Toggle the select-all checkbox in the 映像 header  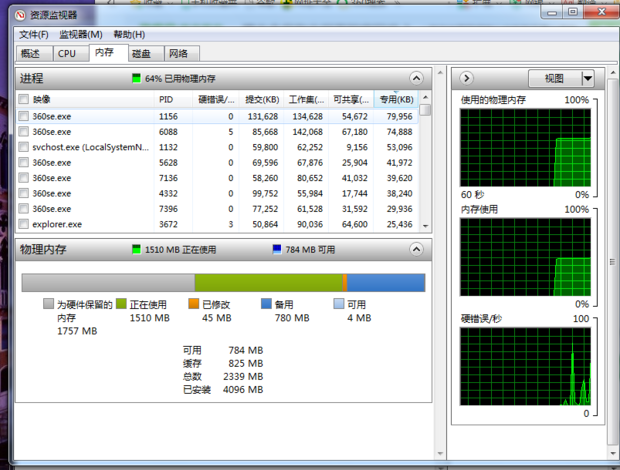click(24, 99)
